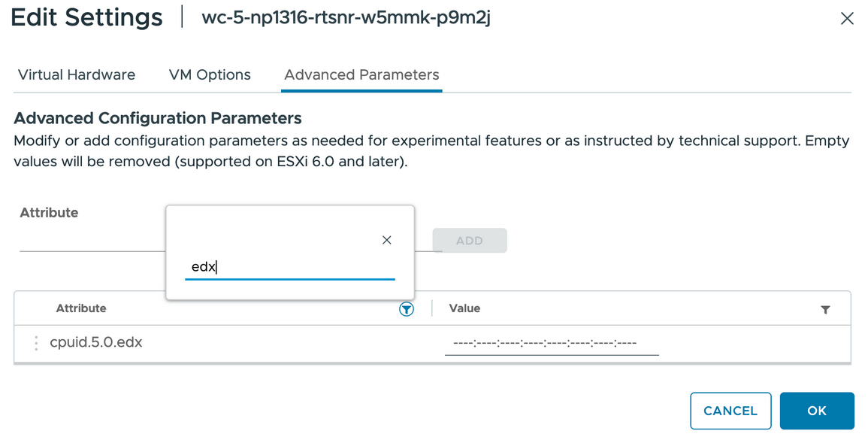Click the Advanced Configuration Parameters heading
The width and height of the screenshot is (868, 440).
click(158, 118)
